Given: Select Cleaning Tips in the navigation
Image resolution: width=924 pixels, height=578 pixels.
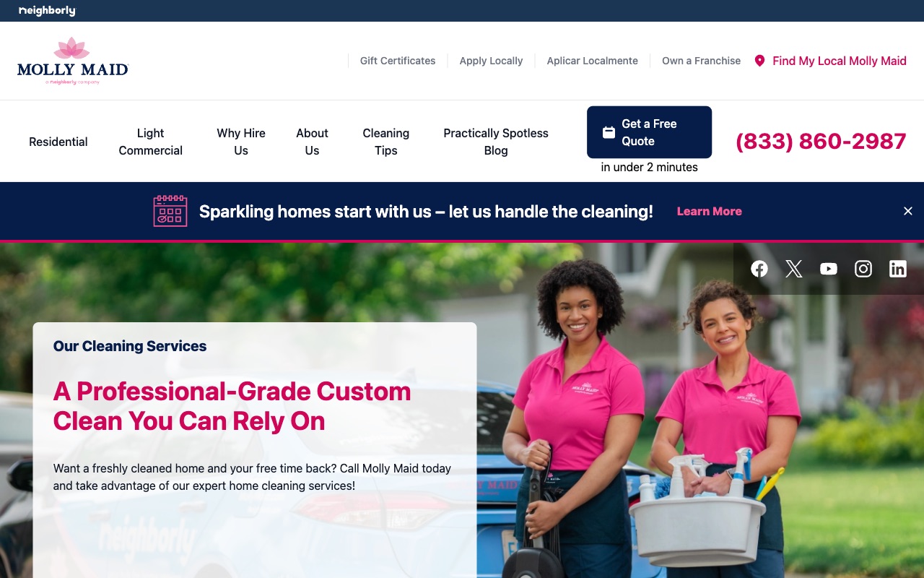Looking at the screenshot, I should pyautogui.click(x=385, y=142).
